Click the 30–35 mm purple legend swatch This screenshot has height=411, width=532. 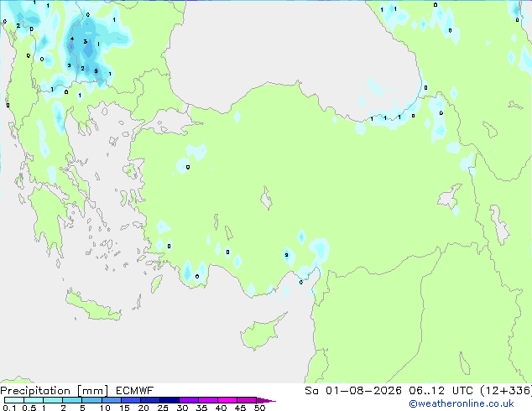(x=188, y=400)
